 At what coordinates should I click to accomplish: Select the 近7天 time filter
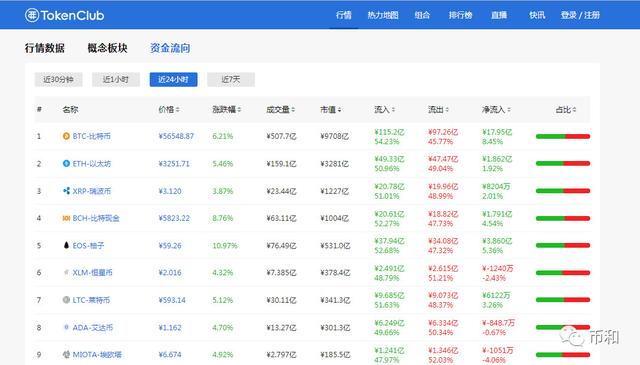231,79
